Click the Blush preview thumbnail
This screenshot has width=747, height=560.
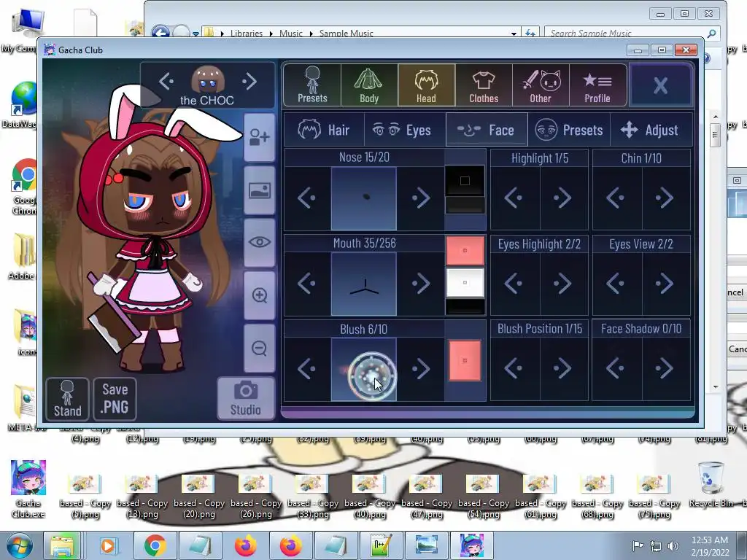pos(364,370)
